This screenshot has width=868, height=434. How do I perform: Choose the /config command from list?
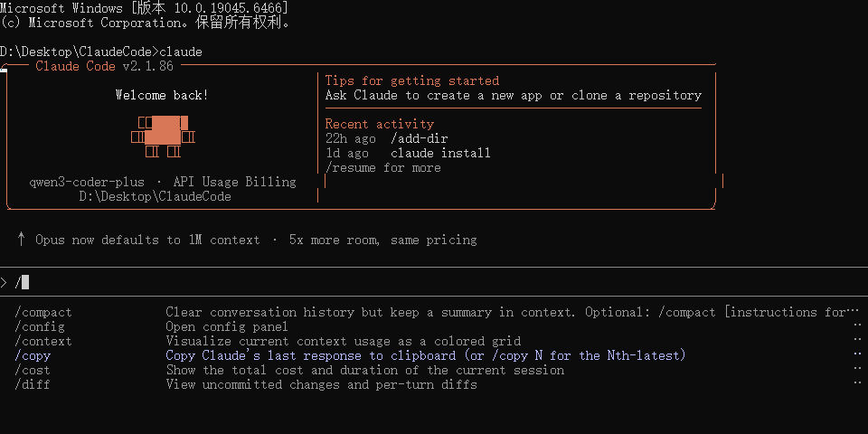(x=40, y=326)
